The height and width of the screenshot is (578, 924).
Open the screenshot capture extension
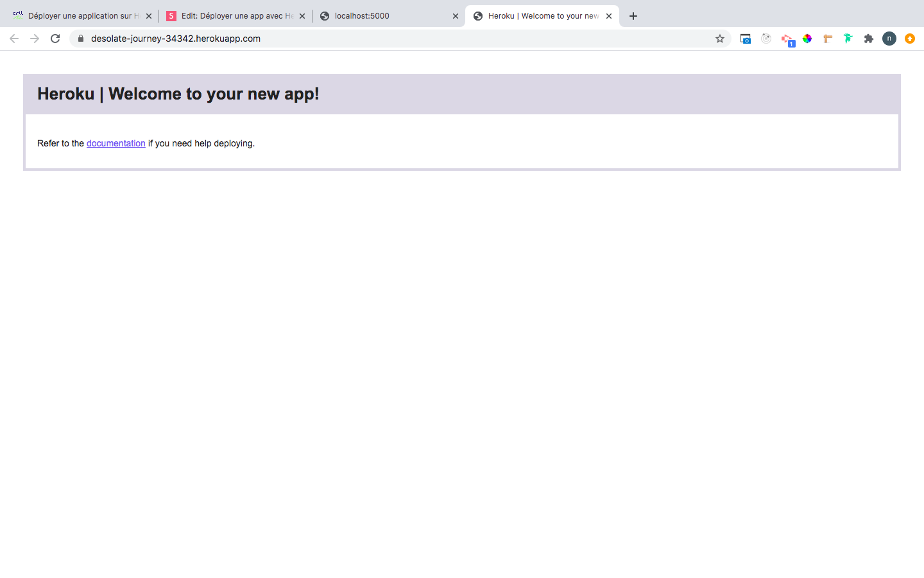click(x=746, y=39)
